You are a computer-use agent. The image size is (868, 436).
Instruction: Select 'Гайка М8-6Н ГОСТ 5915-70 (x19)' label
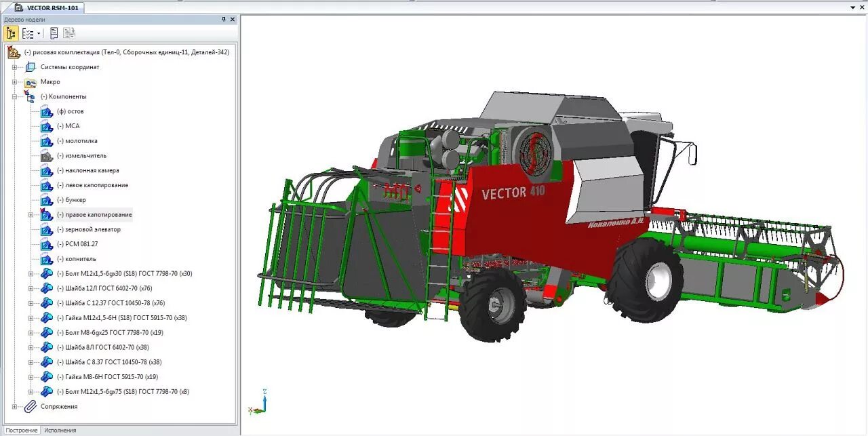point(107,377)
